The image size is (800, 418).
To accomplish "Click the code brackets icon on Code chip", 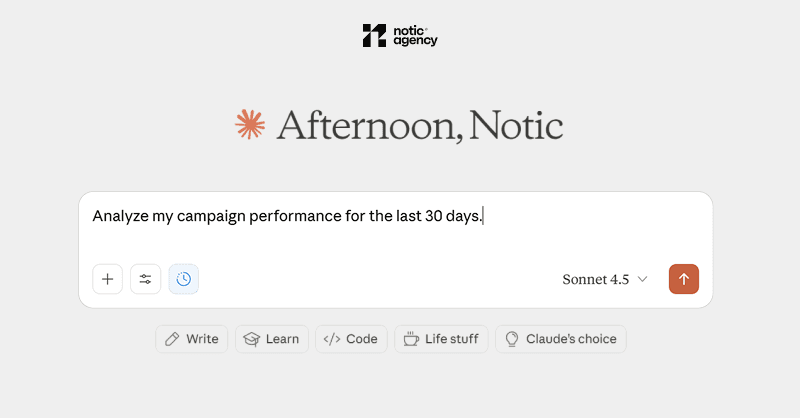I will click(x=332, y=339).
